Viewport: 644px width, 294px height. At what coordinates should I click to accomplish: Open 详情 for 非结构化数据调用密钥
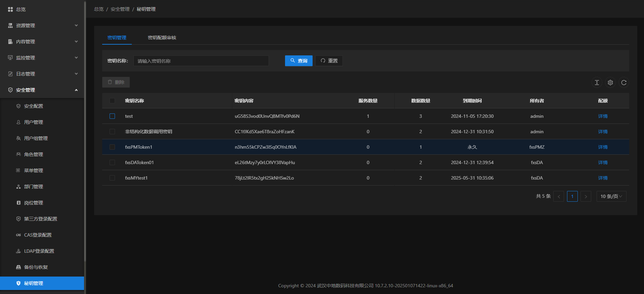click(x=603, y=132)
